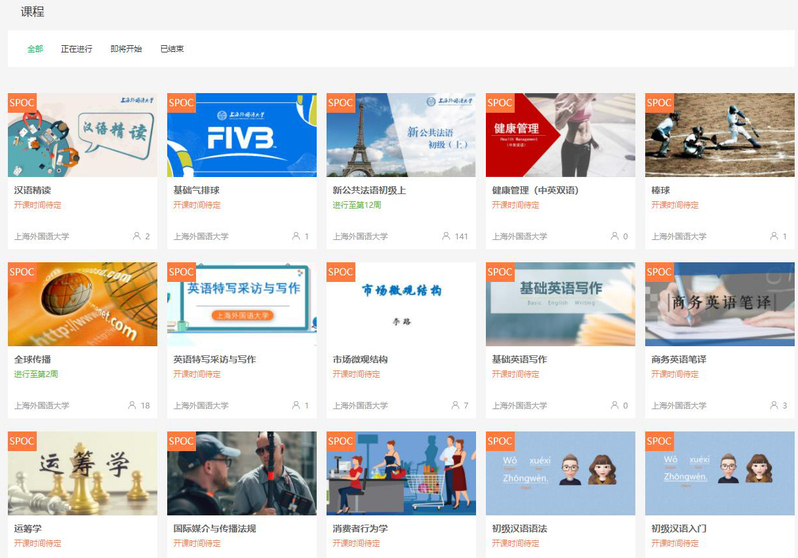The width and height of the screenshot is (798, 558).
Task: Click the enrollment person icon on 汉语精读 card
Action: coord(136,237)
